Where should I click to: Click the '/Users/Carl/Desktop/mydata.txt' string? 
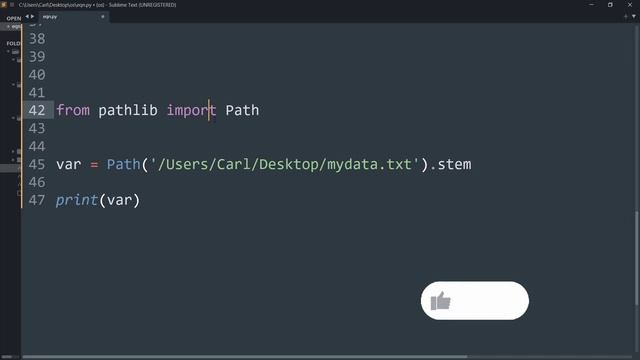pyautogui.click(x=285, y=164)
